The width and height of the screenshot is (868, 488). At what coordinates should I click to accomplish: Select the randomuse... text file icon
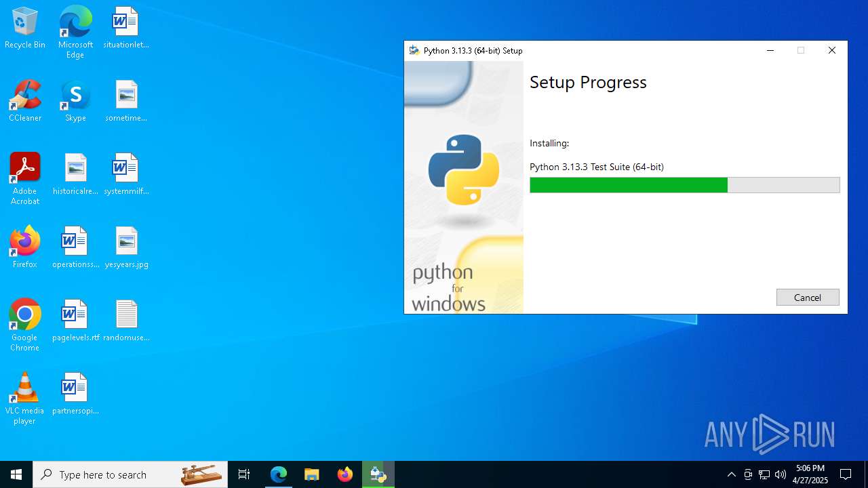(126, 321)
